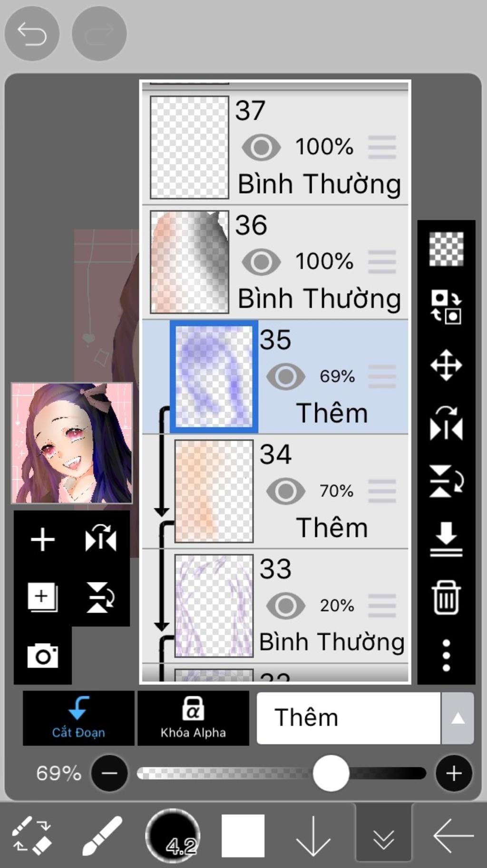Click the layer 35 number label
This screenshot has height=868, width=487.
275,340
